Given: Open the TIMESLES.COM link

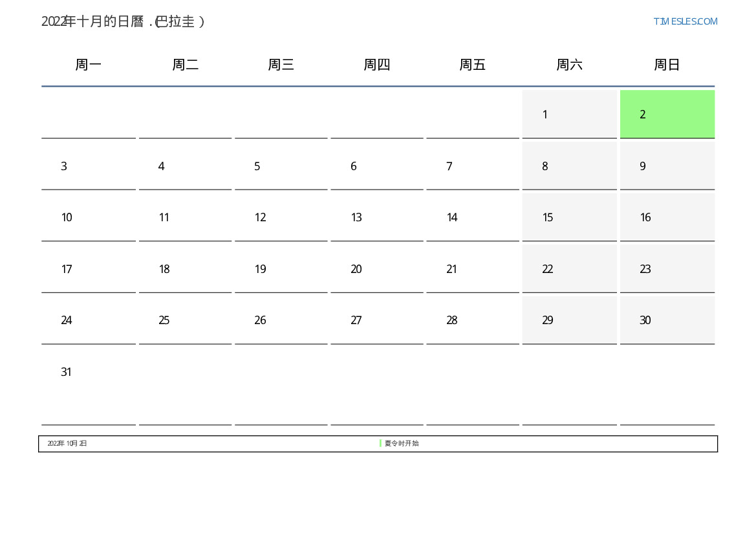Looking at the screenshot, I should pyautogui.click(x=685, y=21).
